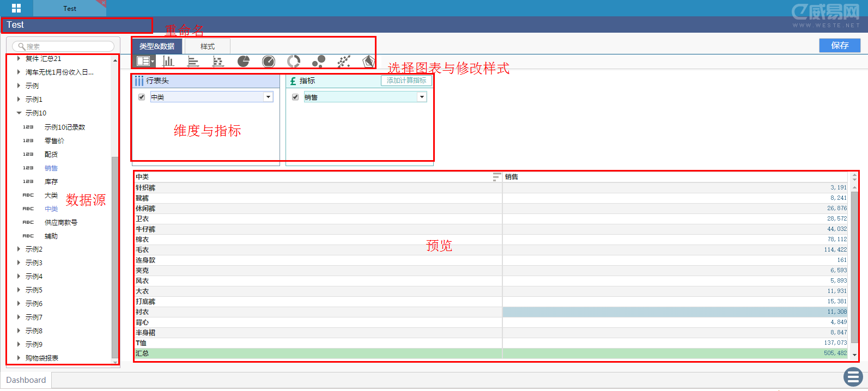This screenshot has height=391, width=868.
Task: Click the 保存 save button
Action: point(840,46)
